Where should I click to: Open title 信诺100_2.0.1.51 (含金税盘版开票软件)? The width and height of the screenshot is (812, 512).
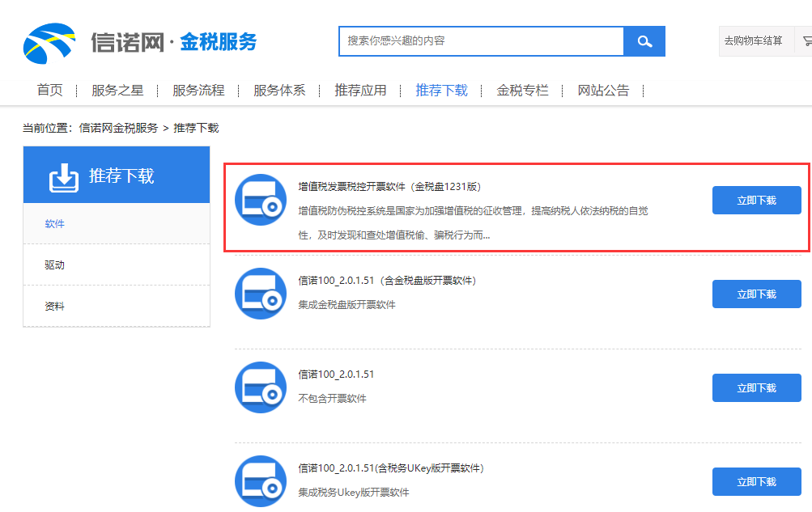(387, 281)
